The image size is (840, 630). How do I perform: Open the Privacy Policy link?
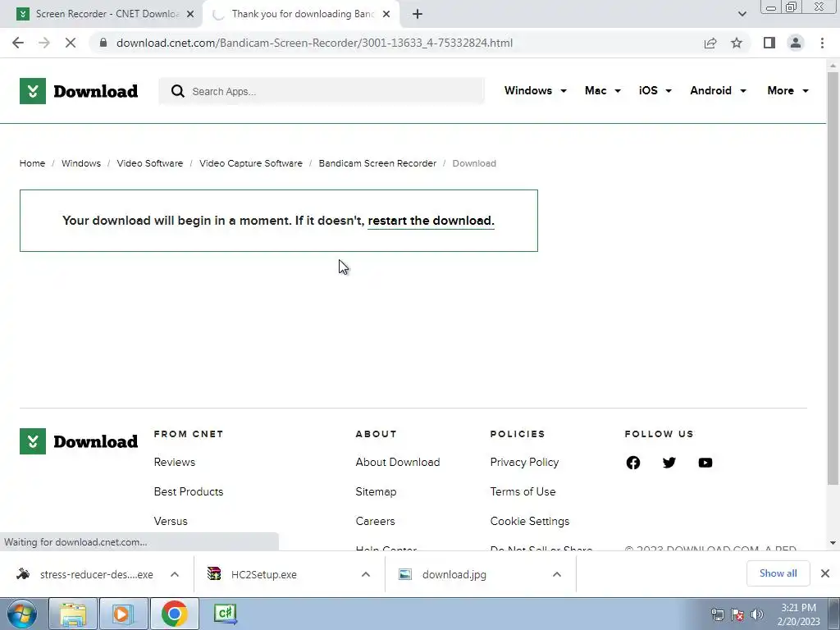tap(524, 462)
